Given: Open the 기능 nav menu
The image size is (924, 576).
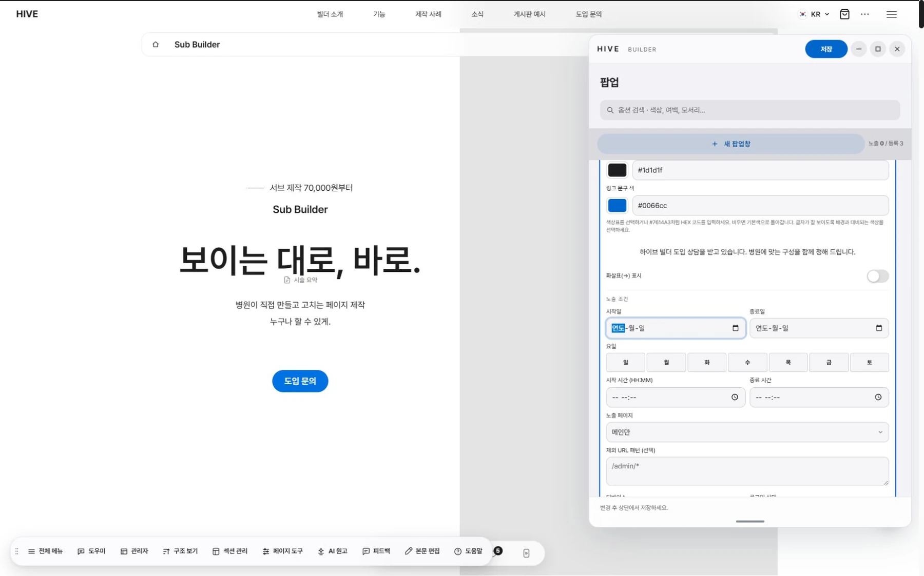Looking at the screenshot, I should (x=379, y=14).
